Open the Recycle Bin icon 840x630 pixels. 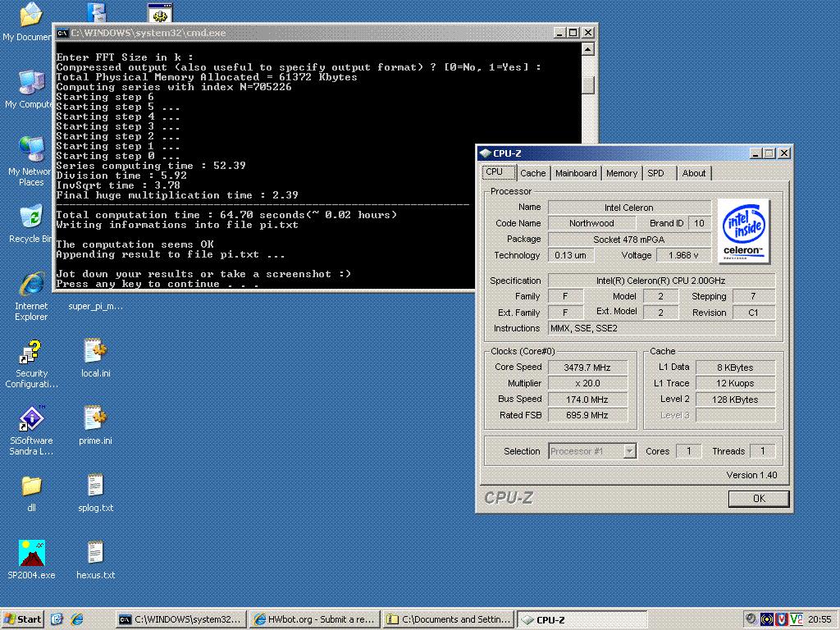point(30,217)
